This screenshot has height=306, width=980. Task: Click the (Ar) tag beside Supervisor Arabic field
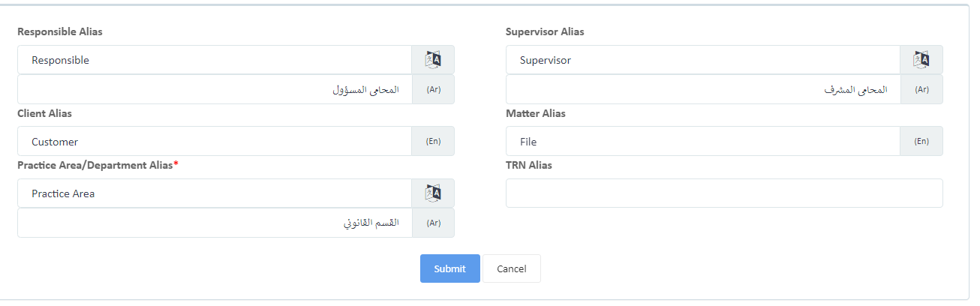click(921, 89)
